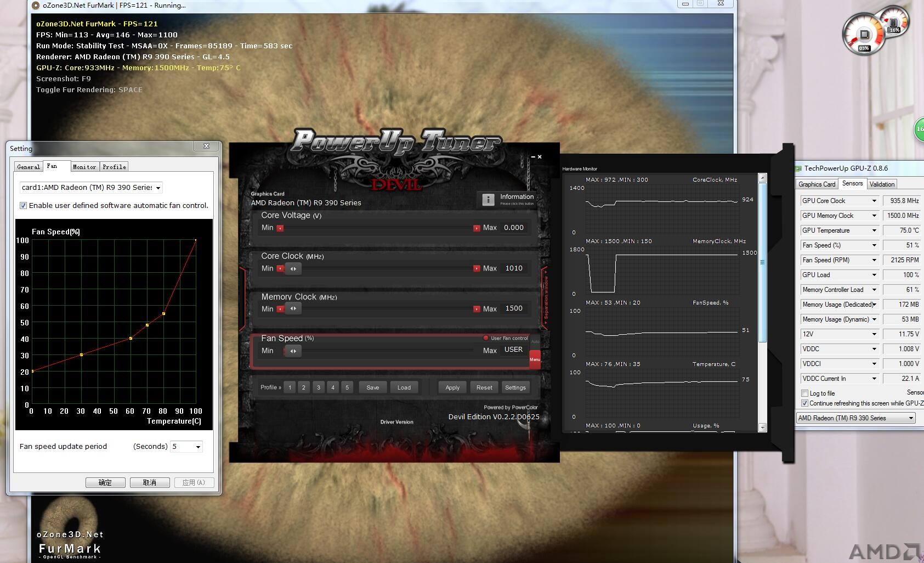Minimize the PowerUp Tuner window

[533, 157]
